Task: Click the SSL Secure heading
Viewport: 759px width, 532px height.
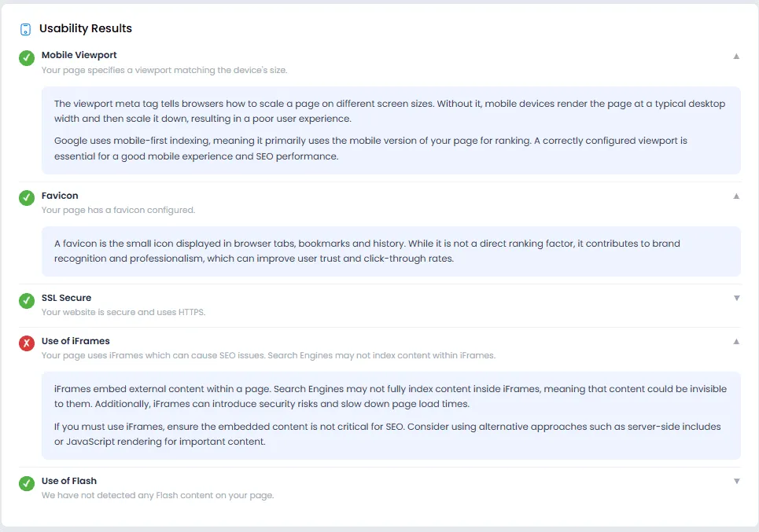Action: point(66,298)
